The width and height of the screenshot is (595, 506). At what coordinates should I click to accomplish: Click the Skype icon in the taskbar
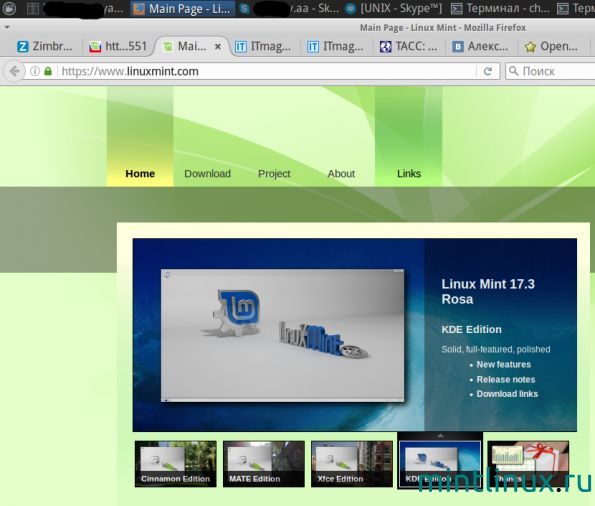[244, 8]
